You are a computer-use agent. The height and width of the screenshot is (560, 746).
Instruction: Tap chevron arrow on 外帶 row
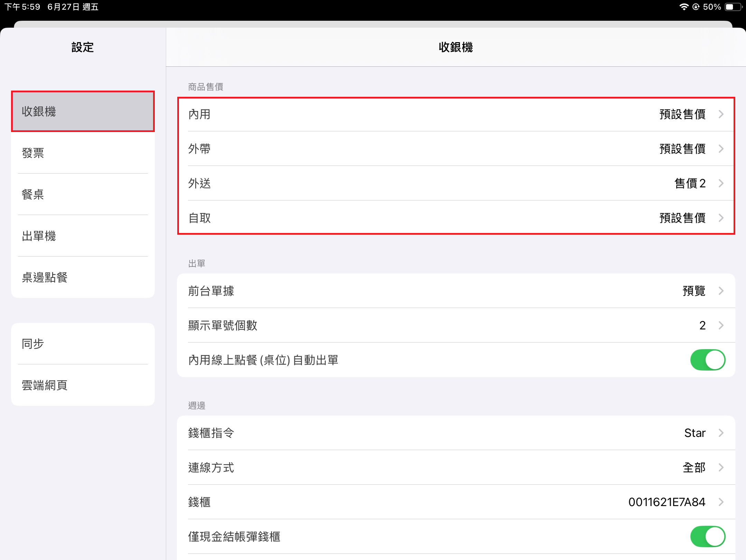click(721, 149)
